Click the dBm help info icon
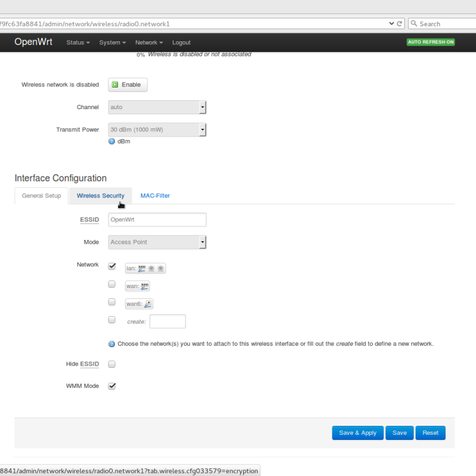 [112, 142]
